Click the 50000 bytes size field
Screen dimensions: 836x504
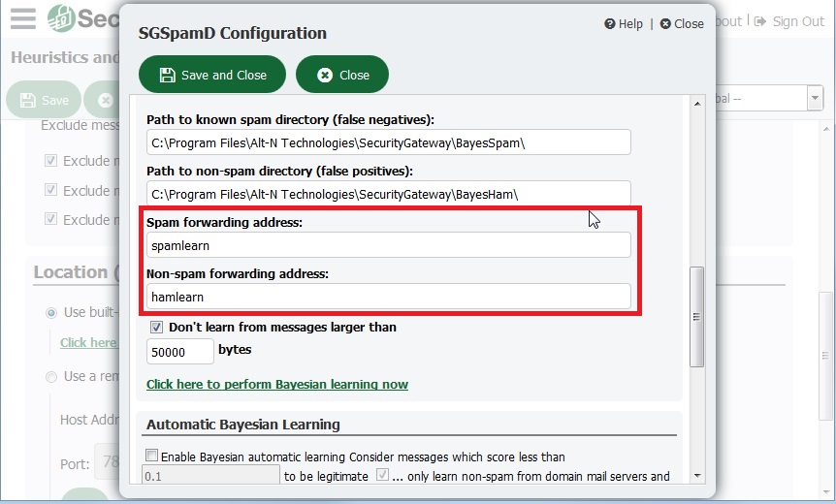point(180,352)
